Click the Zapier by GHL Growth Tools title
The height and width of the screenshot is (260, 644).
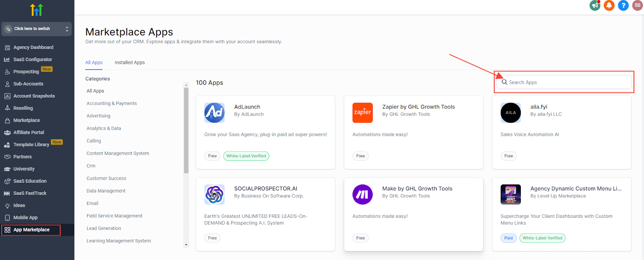[x=419, y=107]
